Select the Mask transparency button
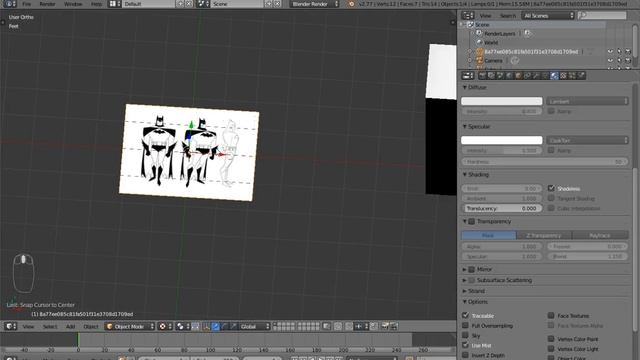 click(x=489, y=235)
